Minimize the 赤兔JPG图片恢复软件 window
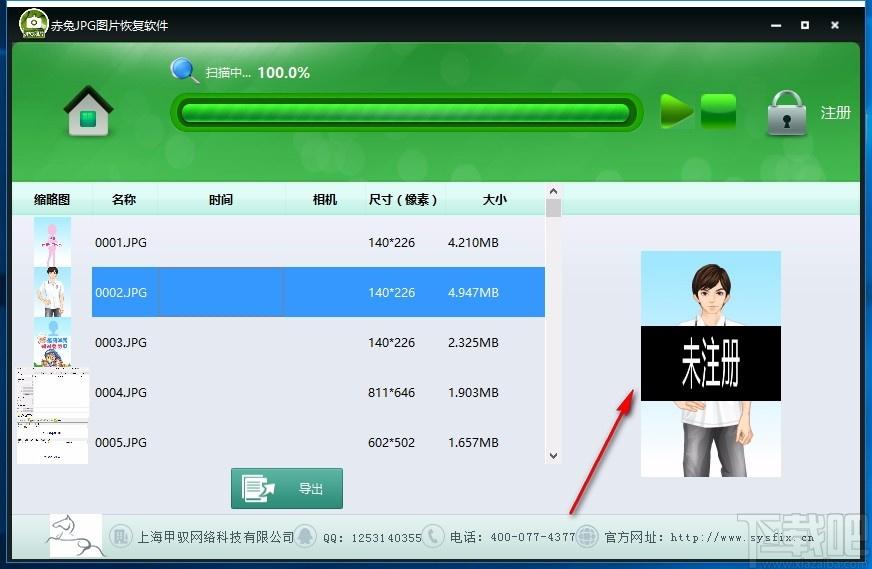872x569 pixels. click(x=776, y=25)
